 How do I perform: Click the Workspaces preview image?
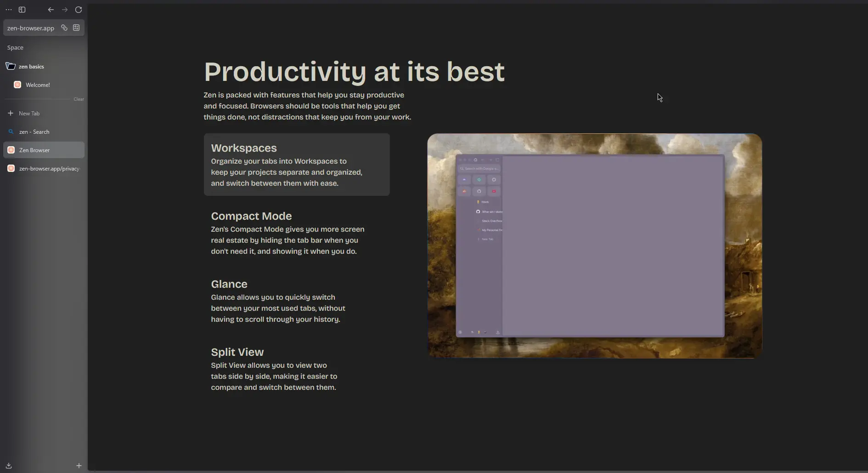pos(595,246)
